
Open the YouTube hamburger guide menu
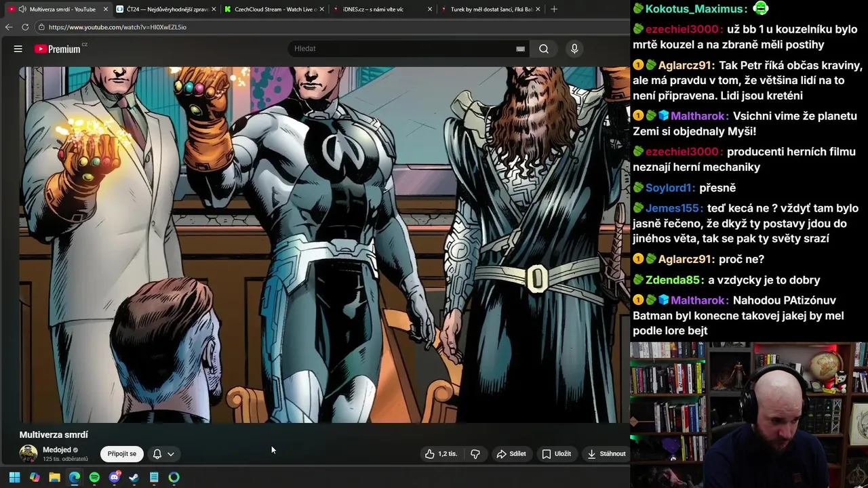point(18,49)
